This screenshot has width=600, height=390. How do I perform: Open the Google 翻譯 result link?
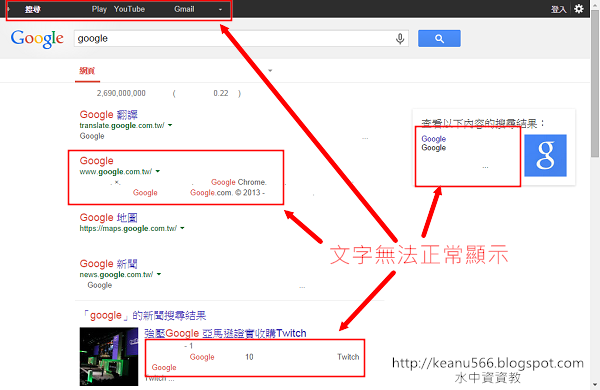(x=108, y=114)
